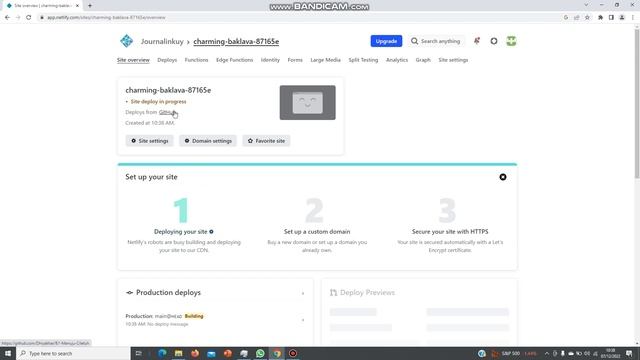This screenshot has height=360, width=640.
Task: Open the notifications rocket icon
Action: 477,41
